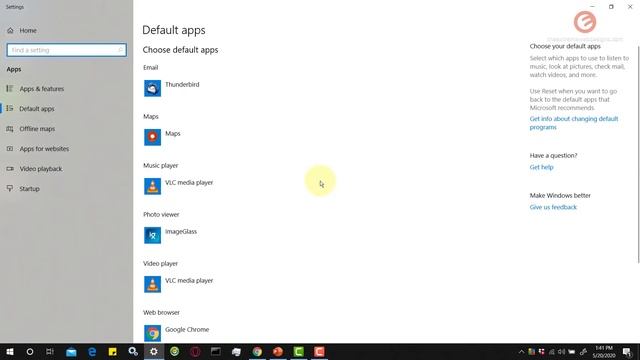Go to Settings Home

22,30
